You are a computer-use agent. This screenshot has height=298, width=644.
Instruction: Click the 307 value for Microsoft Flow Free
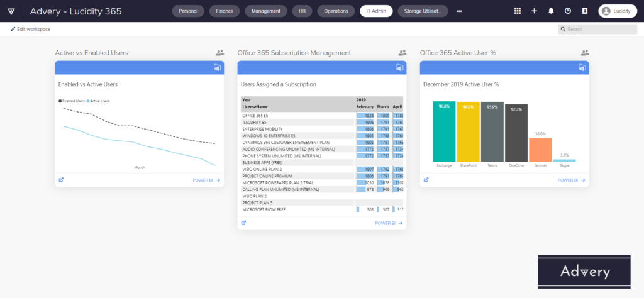386,210
